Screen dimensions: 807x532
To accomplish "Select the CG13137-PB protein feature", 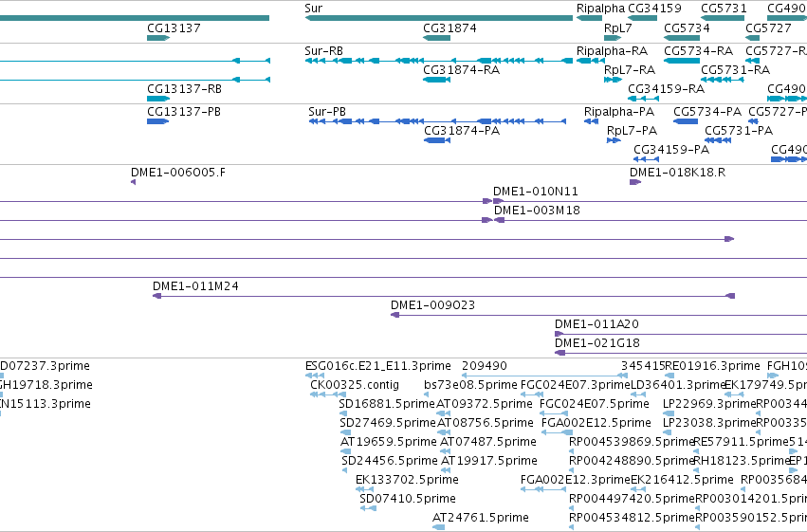I will (x=157, y=121).
